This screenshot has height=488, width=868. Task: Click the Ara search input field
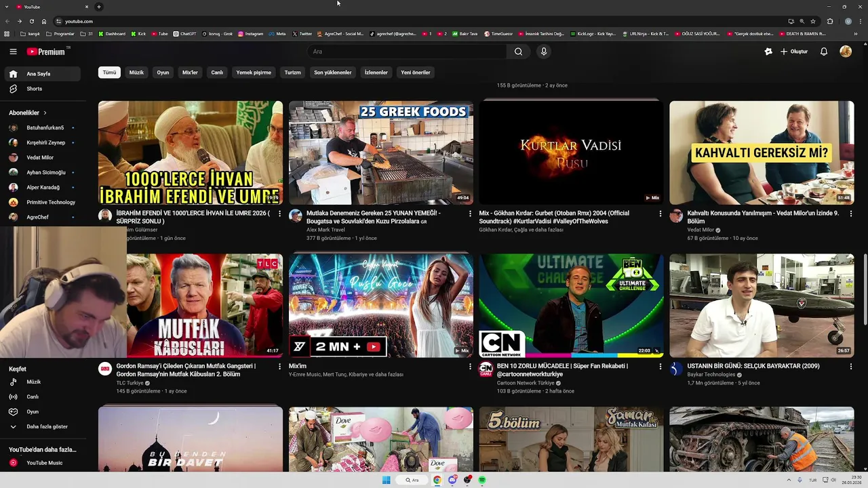point(407,52)
